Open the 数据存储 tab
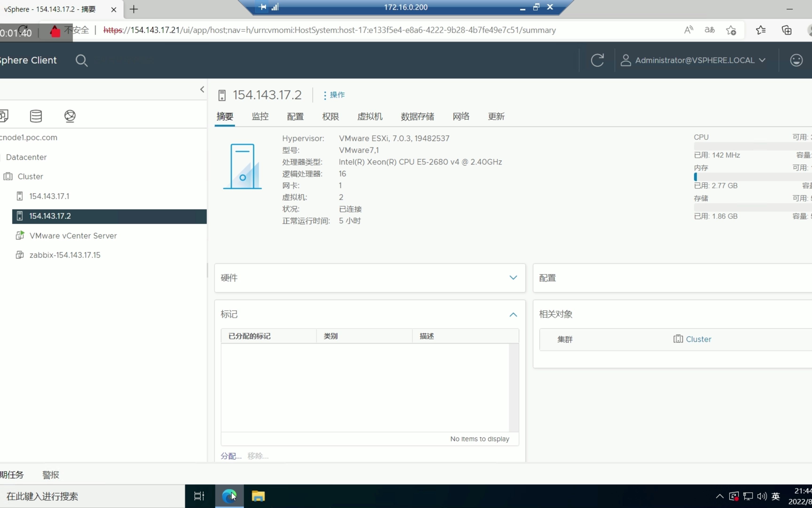 tap(418, 117)
